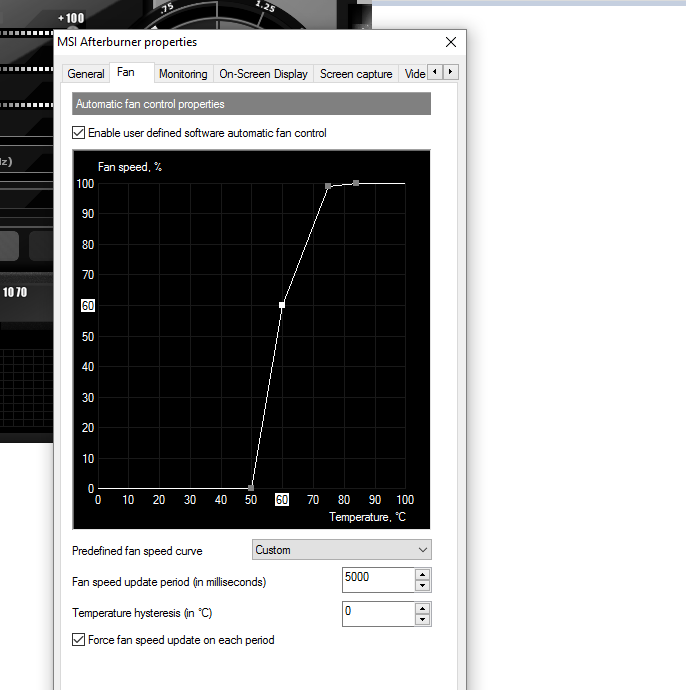The image size is (686, 690).
Task: Toggle Force fan speed update on each period
Action: pos(78,639)
